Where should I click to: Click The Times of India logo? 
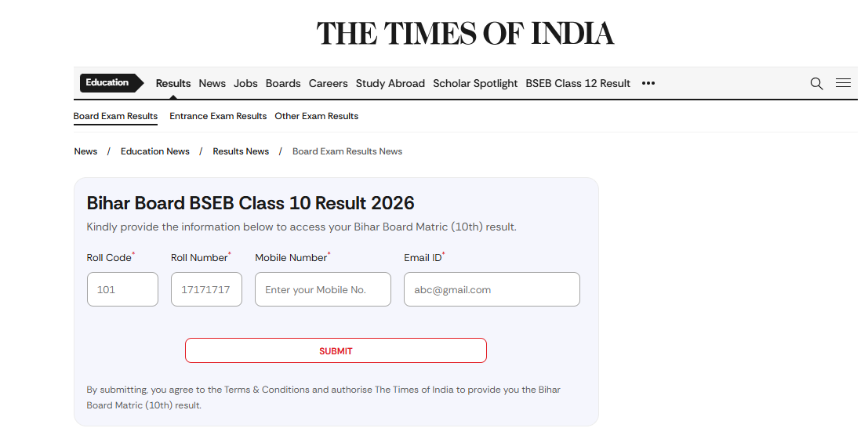point(465,34)
